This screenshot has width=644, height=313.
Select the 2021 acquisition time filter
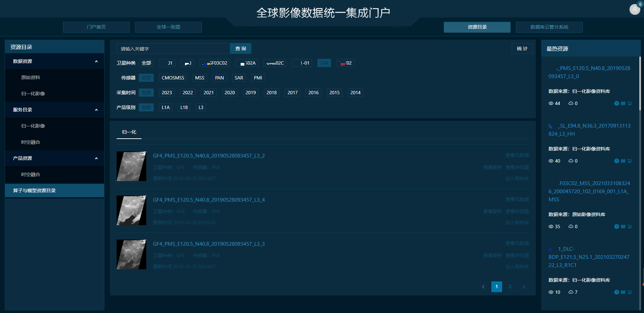[x=209, y=93]
